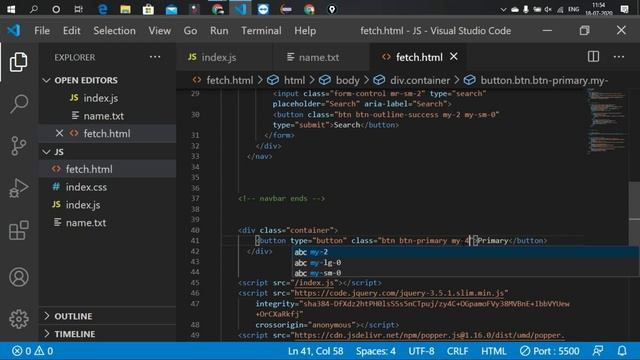Open notifications bell in status bar

tap(622, 351)
